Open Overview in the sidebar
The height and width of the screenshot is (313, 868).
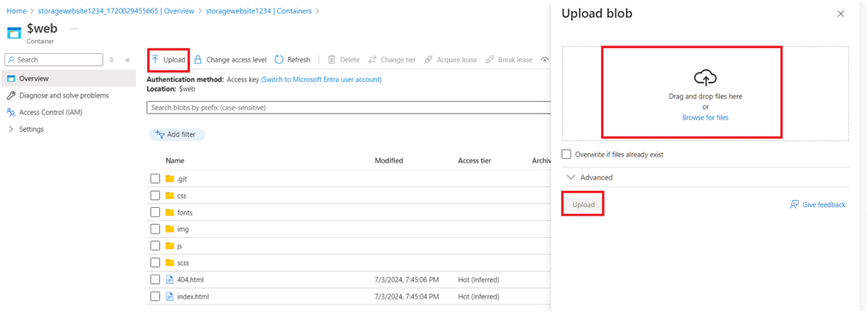68,79
